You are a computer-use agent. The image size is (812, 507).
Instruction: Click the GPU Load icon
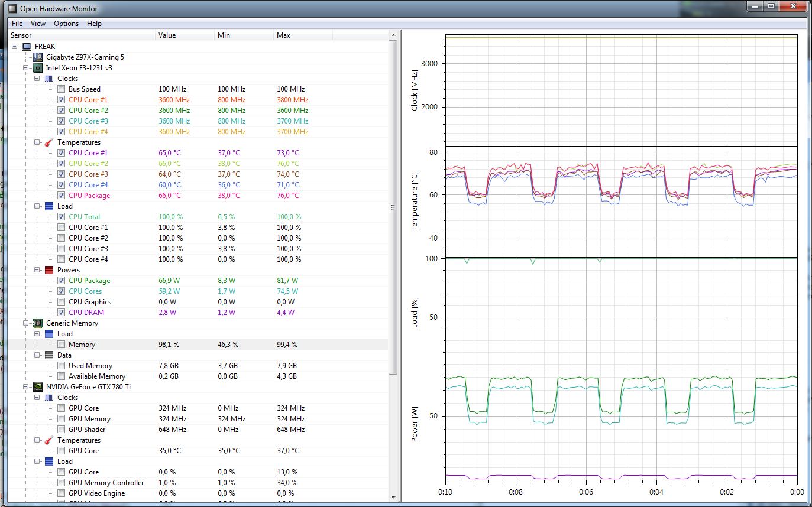[x=49, y=461]
